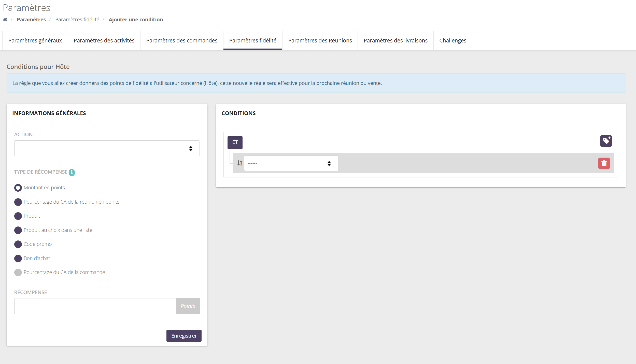Click info icon next to Type de récompense
Image resolution: width=636 pixels, height=364 pixels.
tap(72, 172)
